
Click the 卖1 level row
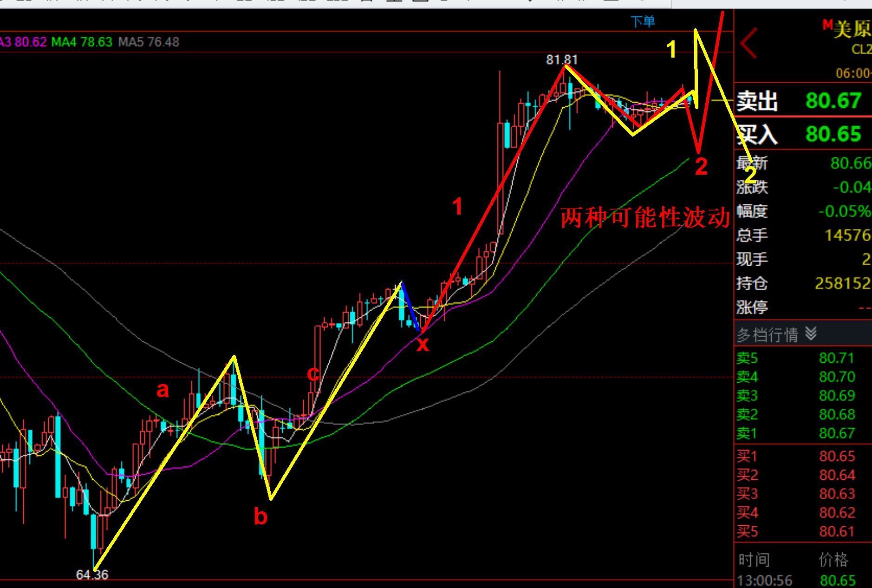[803, 433]
